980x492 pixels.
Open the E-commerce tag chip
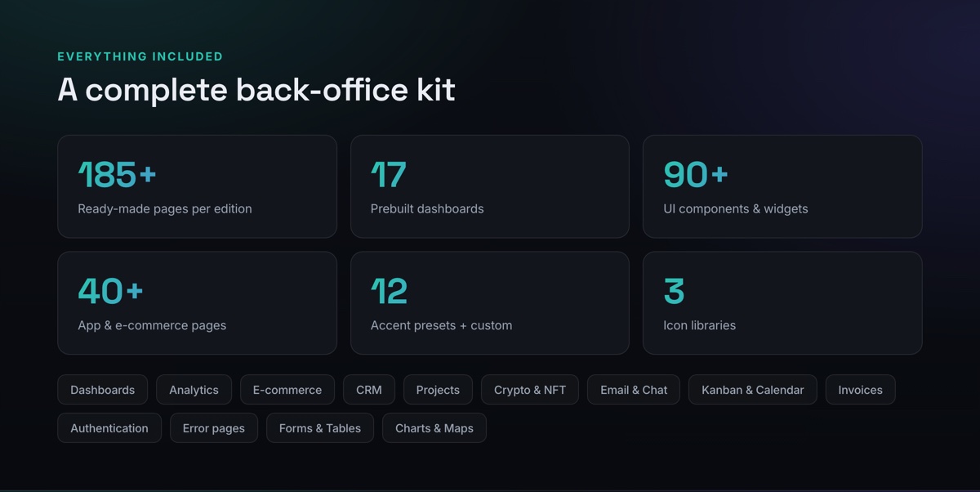[287, 390]
